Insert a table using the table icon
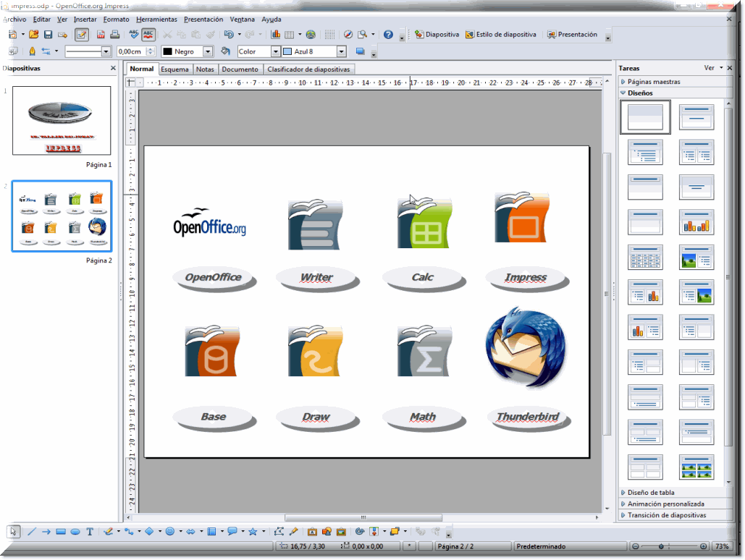Image resolution: width=745 pixels, height=560 pixels. (x=289, y=35)
